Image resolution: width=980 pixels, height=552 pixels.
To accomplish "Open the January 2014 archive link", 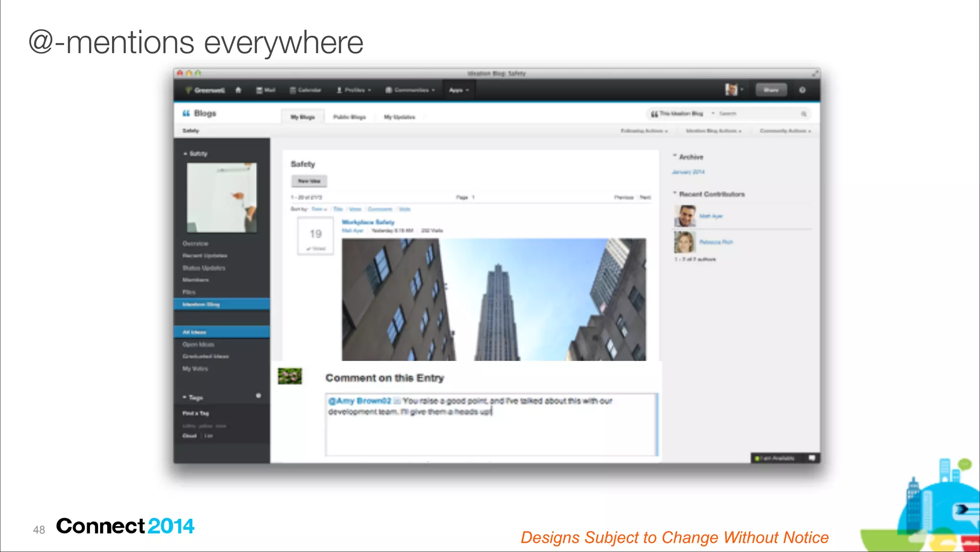I will coord(688,172).
